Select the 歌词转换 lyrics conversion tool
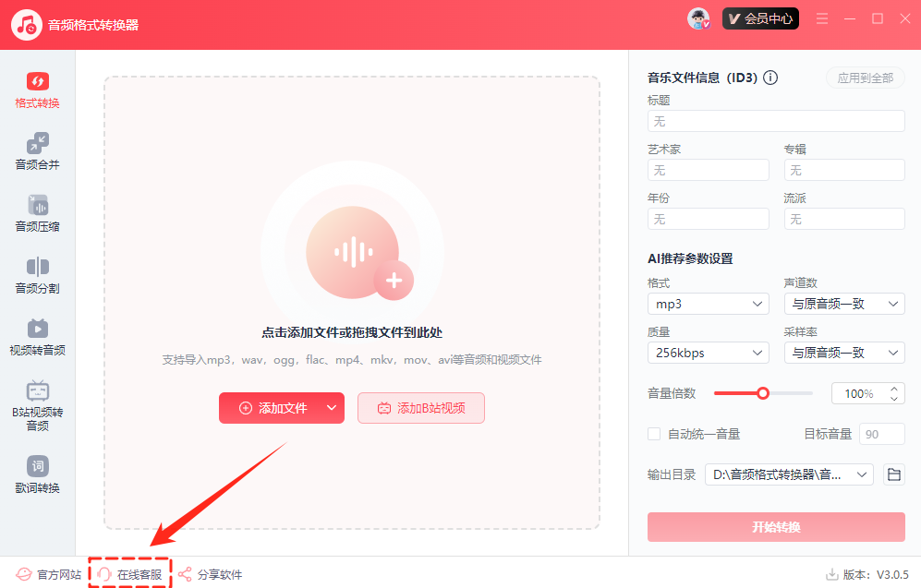Image resolution: width=921 pixels, height=588 pixels. [37, 474]
